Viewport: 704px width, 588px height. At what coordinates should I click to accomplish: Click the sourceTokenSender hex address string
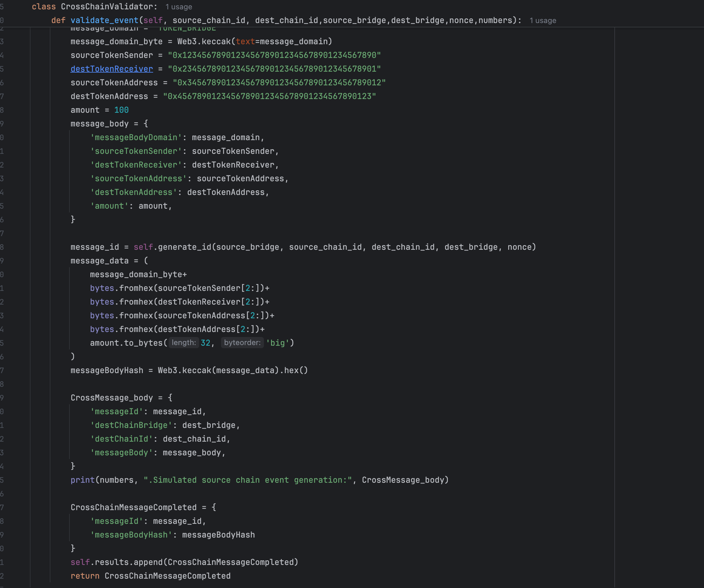tap(274, 55)
